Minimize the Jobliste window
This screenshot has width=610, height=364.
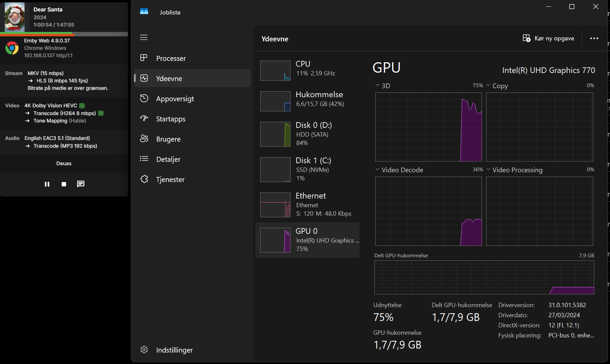click(x=548, y=7)
